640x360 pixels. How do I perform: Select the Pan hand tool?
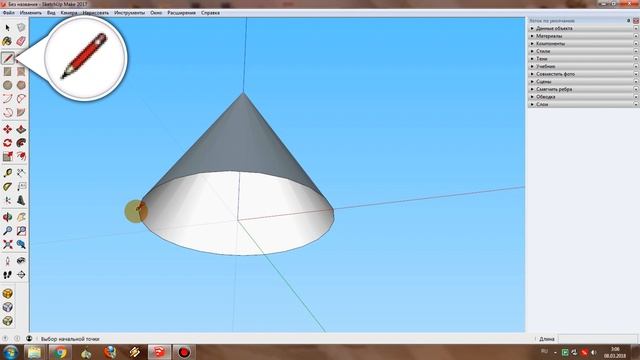[21, 217]
